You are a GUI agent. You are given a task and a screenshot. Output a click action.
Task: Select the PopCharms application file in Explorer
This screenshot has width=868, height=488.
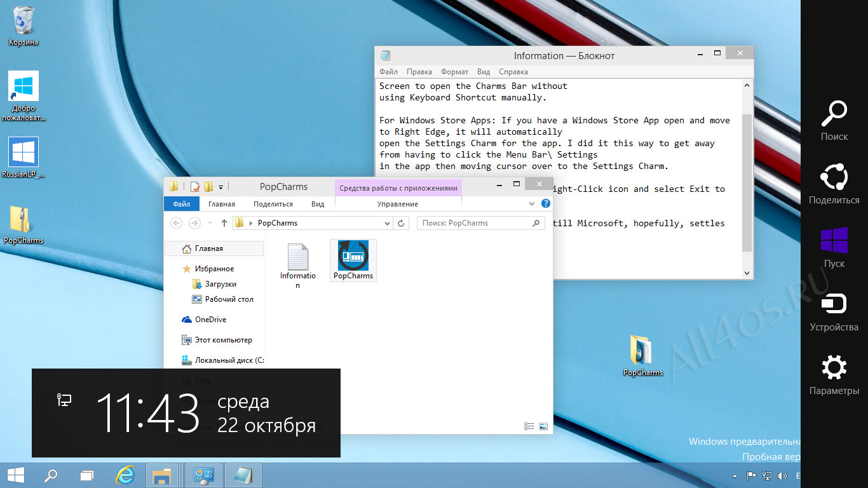point(353,260)
